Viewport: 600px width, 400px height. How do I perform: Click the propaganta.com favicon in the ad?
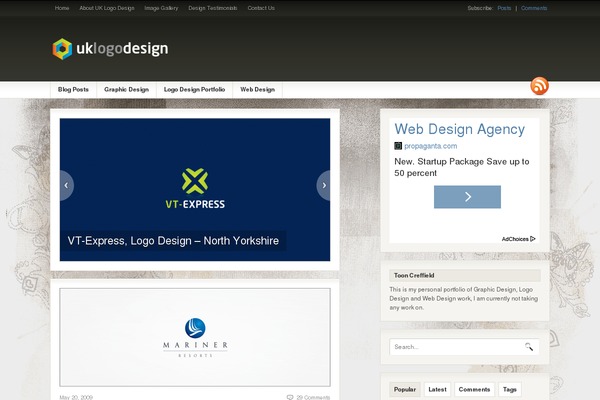pos(398,146)
